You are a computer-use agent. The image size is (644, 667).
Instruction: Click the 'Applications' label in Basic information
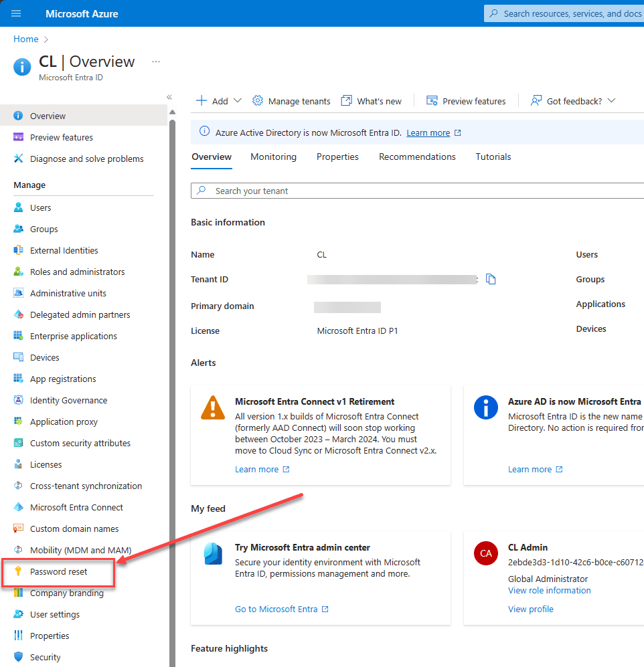pos(600,304)
